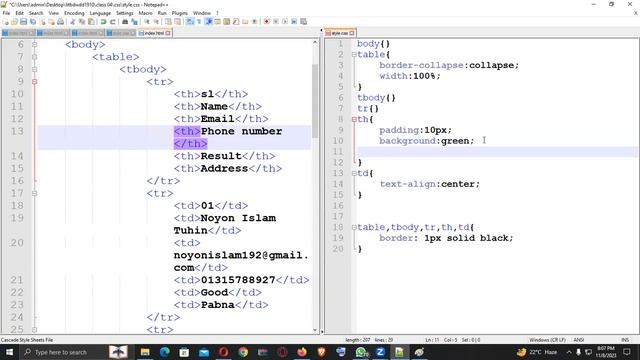Undo the last edit via toolbar
The width and height of the screenshot is (640, 360).
click(103, 21)
